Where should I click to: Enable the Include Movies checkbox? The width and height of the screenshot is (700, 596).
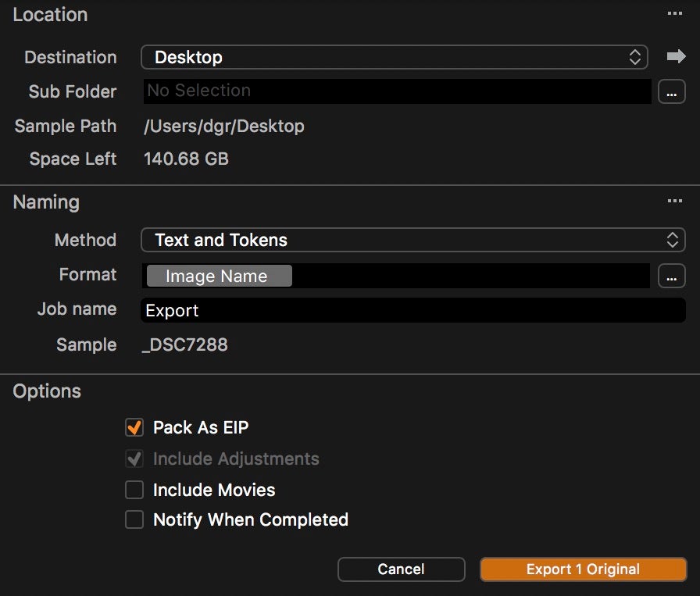(x=134, y=490)
